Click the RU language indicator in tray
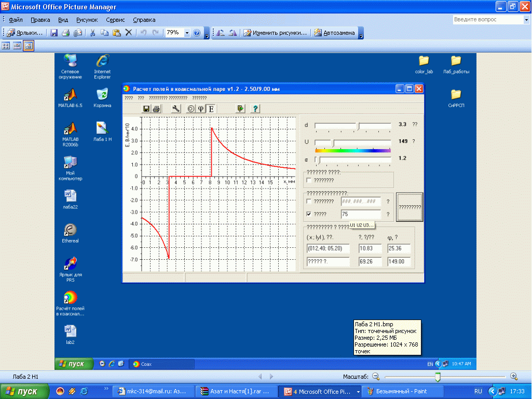The height and width of the screenshot is (399, 532). point(478,392)
